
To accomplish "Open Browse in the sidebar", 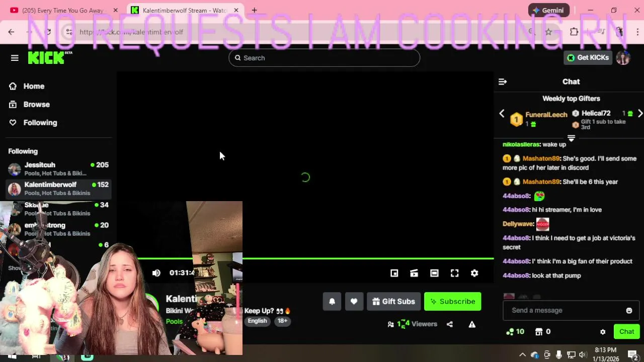I will click(x=36, y=104).
